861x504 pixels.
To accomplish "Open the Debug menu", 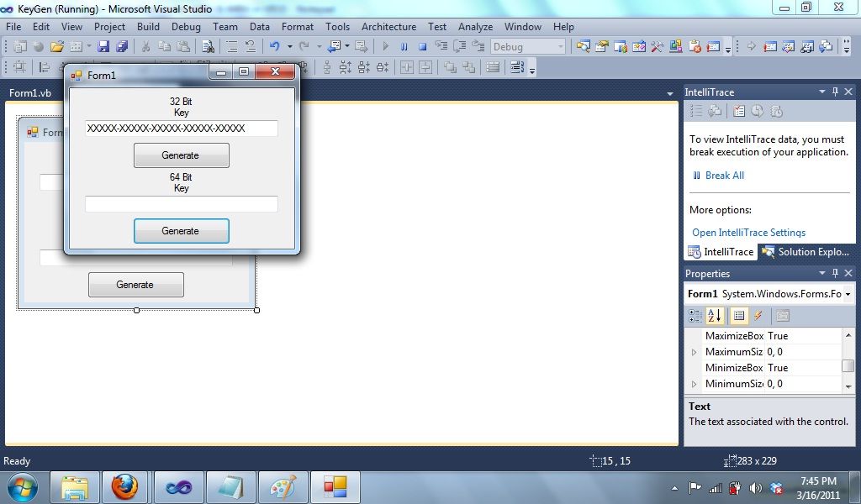I will [x=186, y=27].
